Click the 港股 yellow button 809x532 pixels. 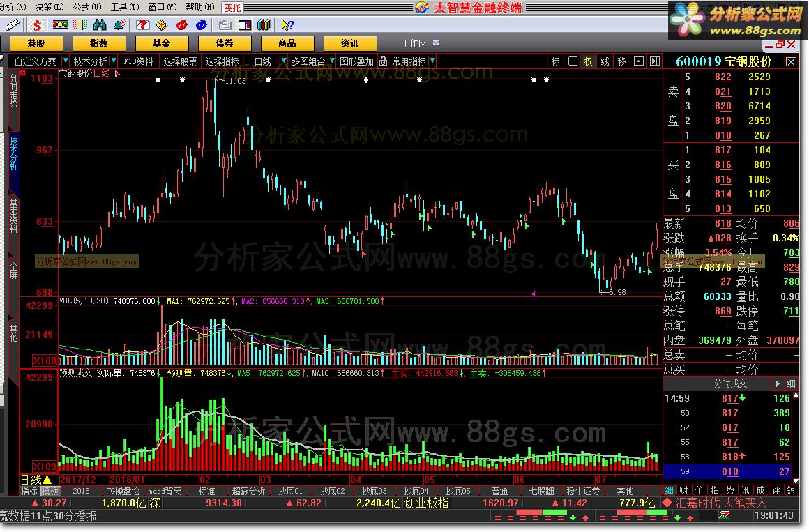click(x=36, y=43)
